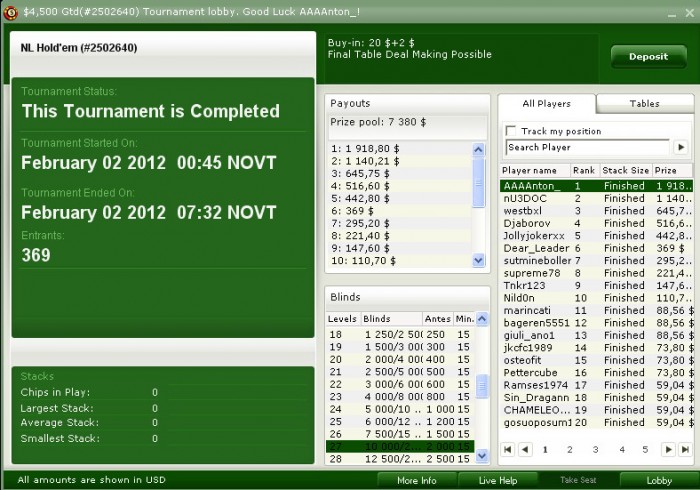The image size is (700, 490).
Task: Click payout row 6: 369 $
Action: coord(400,211)
